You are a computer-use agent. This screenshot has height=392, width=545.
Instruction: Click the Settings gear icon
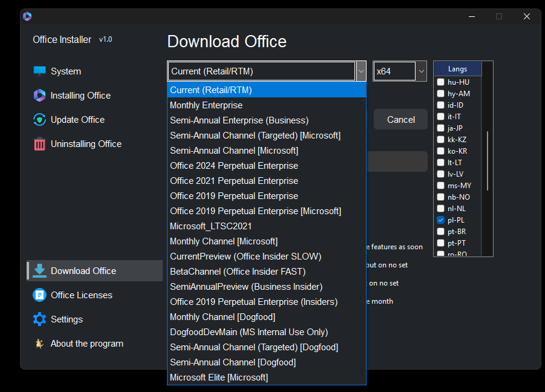point(40,319)
